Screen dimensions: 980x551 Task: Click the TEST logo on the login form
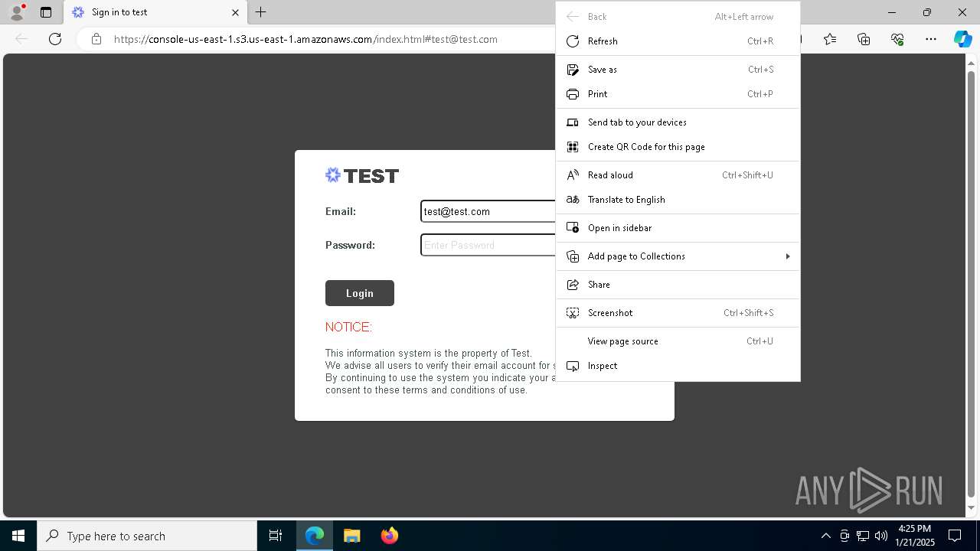(x=362, y=176)
